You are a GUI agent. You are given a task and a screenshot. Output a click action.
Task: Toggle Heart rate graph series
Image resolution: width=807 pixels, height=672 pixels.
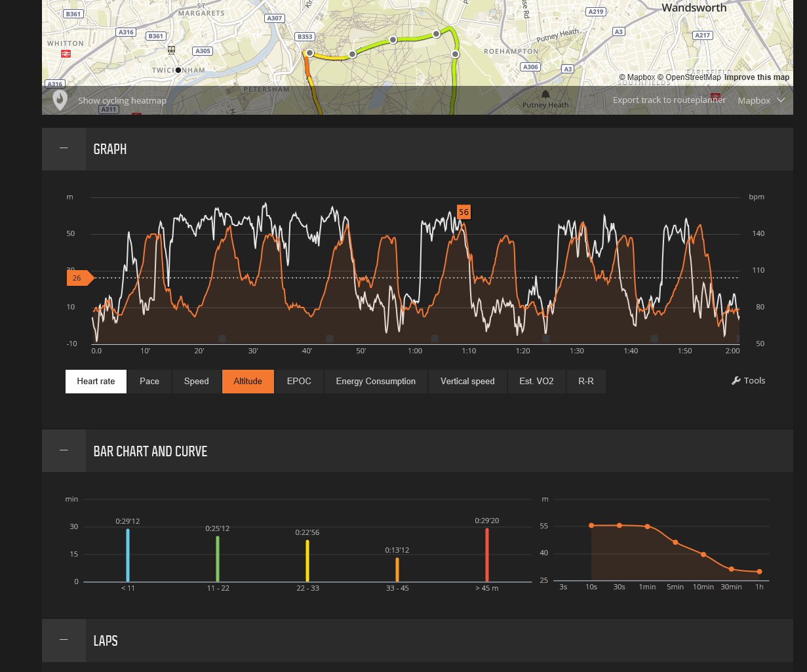pyautogui.click(x=96, y=381)
